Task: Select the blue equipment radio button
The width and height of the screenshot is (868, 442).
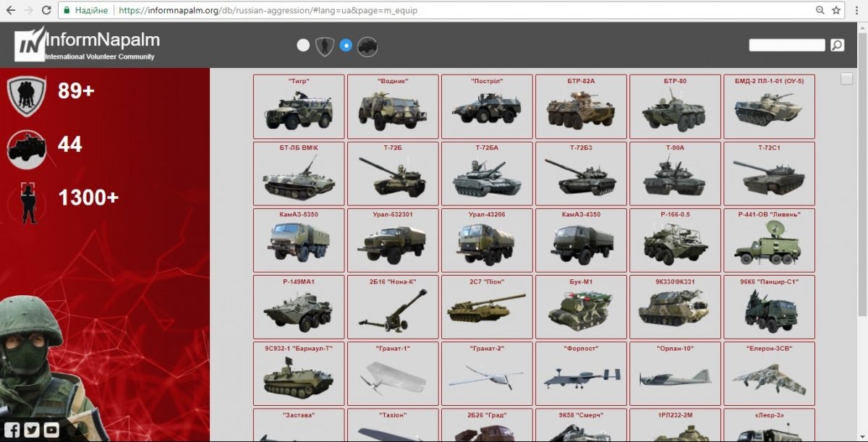Action: (x=346, y=46)
